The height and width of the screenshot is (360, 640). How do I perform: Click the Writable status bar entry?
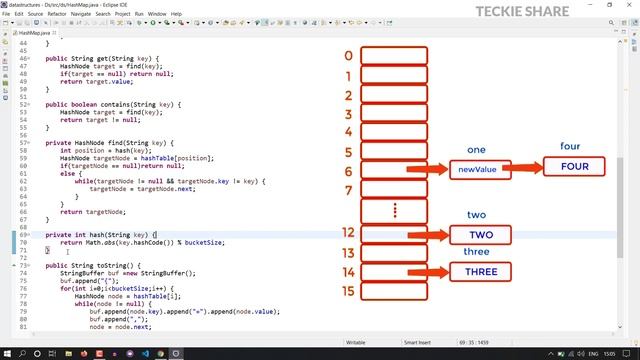pos(356,342)
